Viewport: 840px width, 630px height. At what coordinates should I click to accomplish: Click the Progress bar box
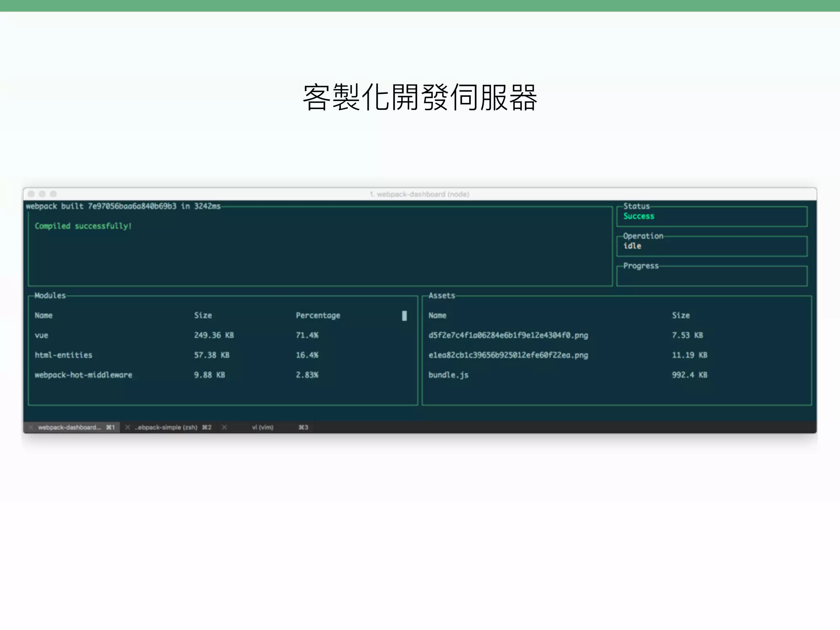(712, 277)
